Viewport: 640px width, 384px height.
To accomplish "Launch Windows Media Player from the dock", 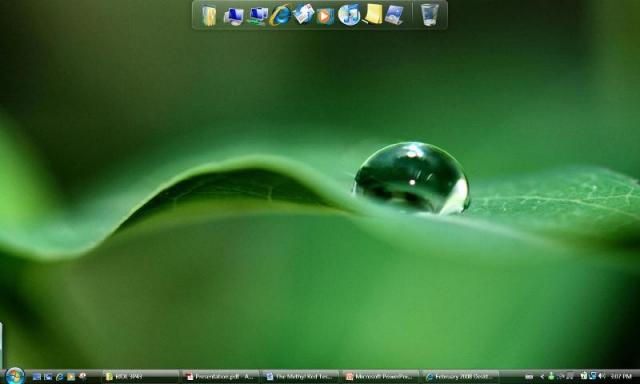I will tap(325, 16).
